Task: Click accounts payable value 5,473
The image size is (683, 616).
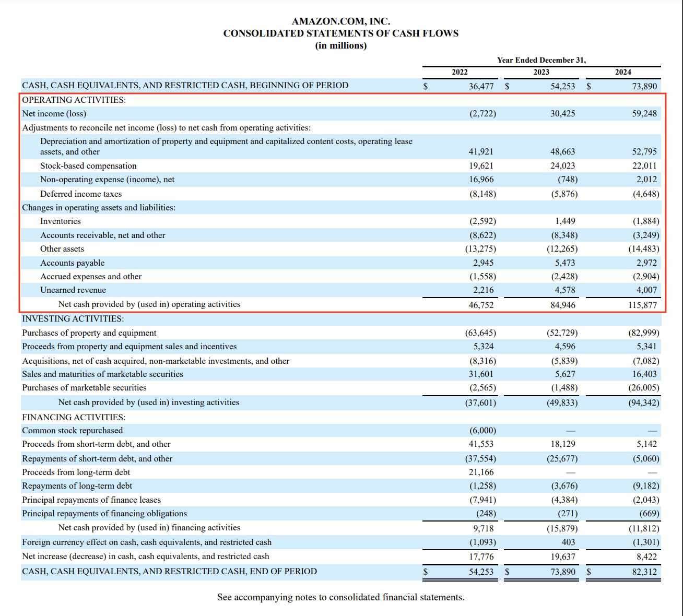Action: coord(565,263)
